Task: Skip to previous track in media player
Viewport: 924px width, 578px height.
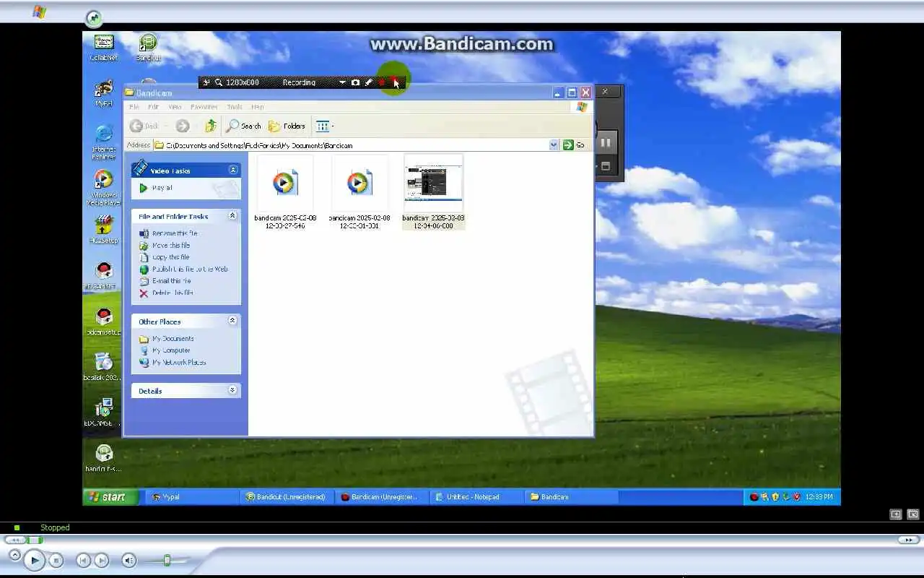Action: [x=84, y=560]
